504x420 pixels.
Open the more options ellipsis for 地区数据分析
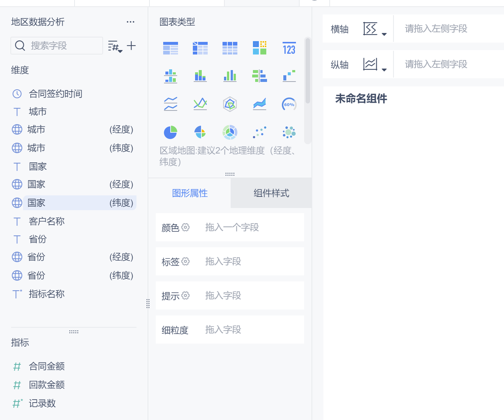pyautogui.click(x=131, y=22)
